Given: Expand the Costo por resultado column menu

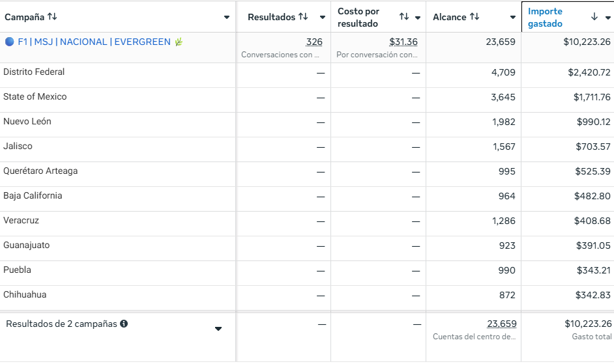Looking at the screenshot, I should [x=418, y=18].
